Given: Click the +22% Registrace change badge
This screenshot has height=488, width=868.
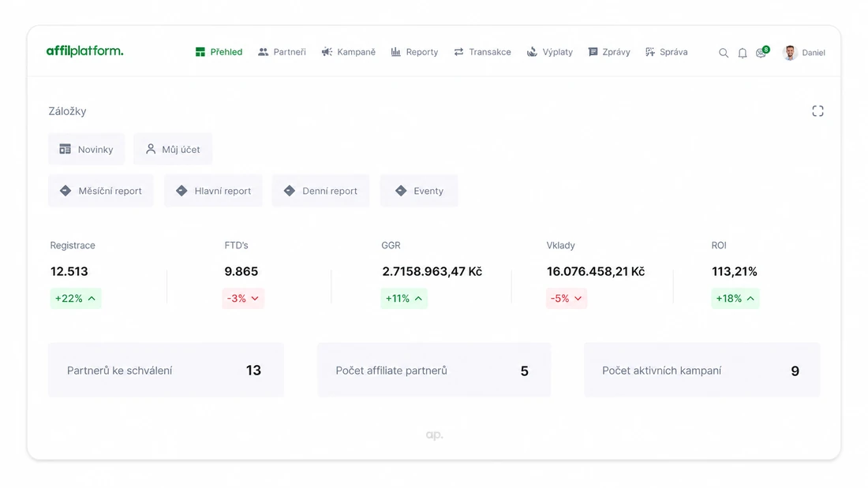Looking at the screenshot, I should [76, 298].
